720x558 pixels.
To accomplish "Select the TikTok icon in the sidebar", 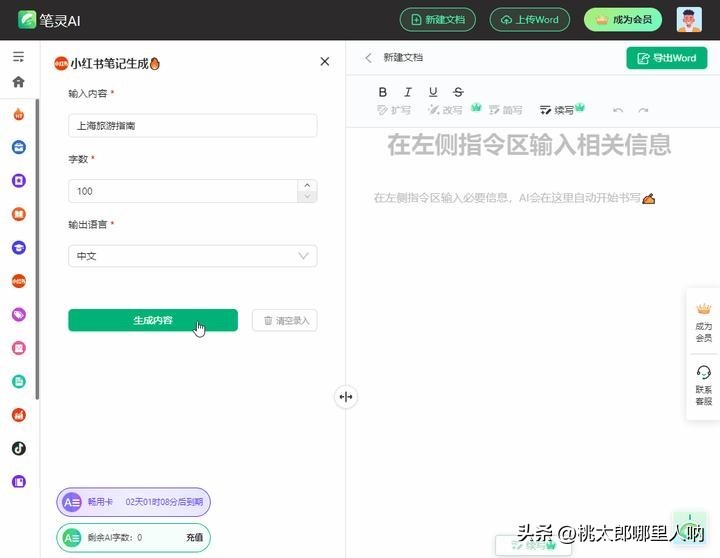I will click(x=18, y=448).
